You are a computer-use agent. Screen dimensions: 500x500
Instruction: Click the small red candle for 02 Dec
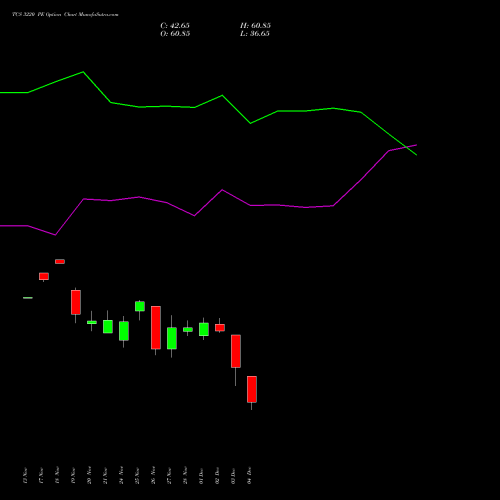(220, 327)
